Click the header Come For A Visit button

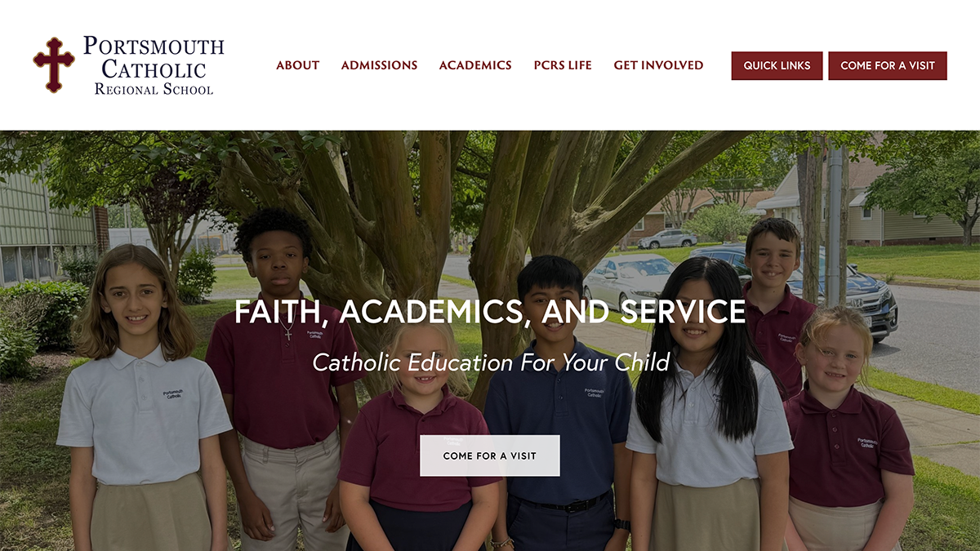888,66
